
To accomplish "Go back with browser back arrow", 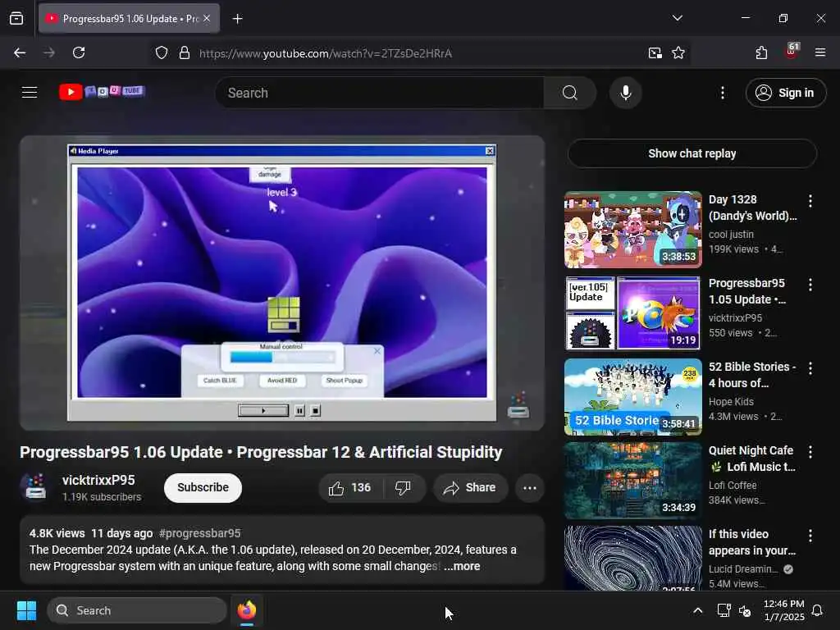I will 20,52.
